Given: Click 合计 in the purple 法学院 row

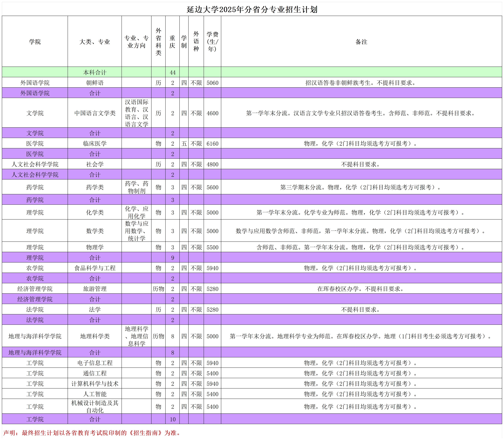Looking at the screenshot, I should (95, 320).
